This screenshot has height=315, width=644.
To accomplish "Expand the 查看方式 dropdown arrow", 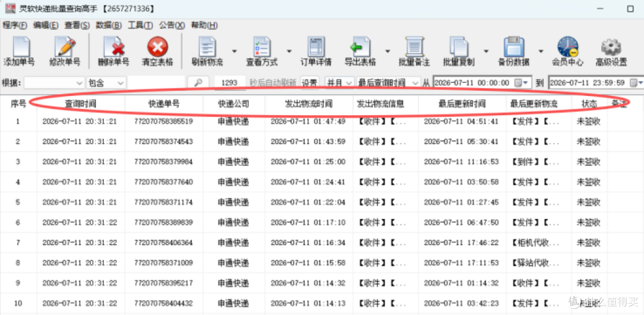I will pos(289,51).
